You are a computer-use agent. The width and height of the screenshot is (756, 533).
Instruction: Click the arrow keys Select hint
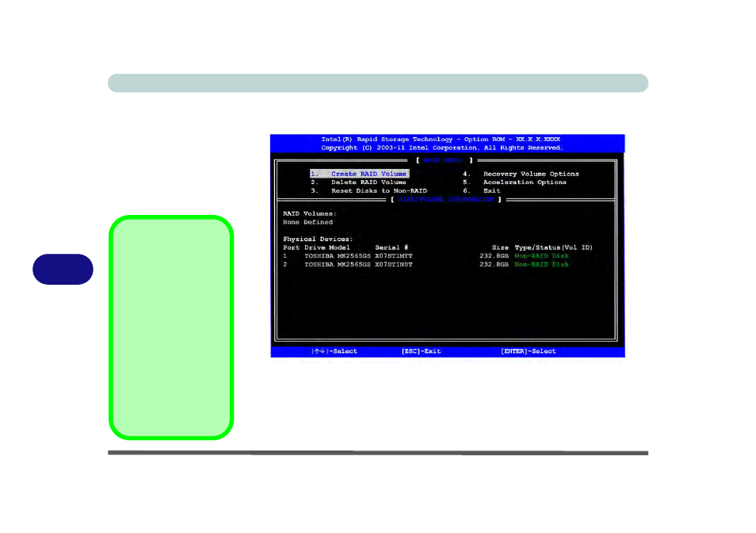(334, 351)
